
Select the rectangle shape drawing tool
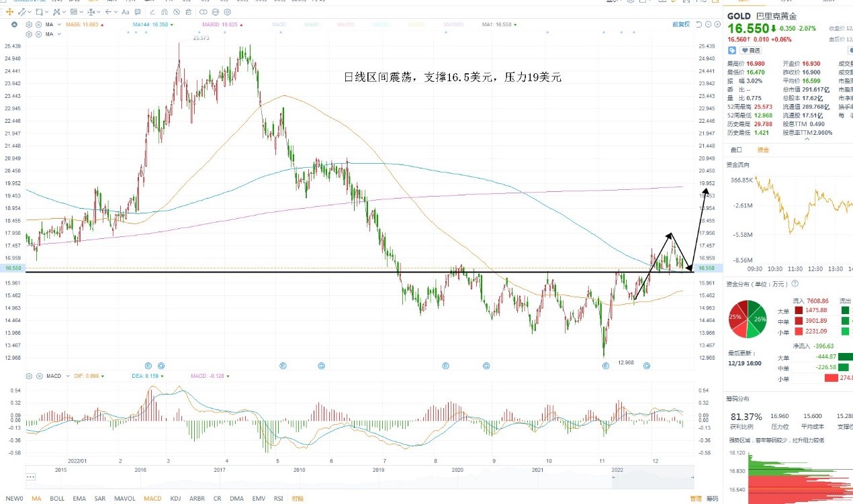click(x=39, y=11)
